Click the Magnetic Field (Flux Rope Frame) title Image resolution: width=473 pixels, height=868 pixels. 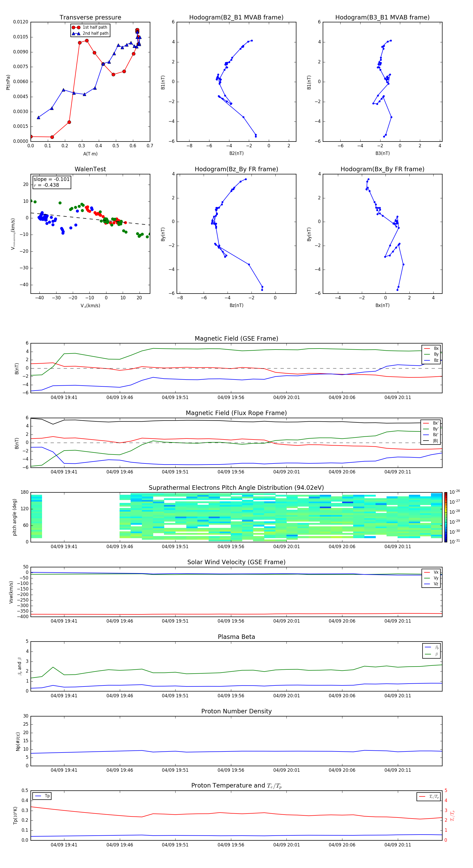(236, 413)
